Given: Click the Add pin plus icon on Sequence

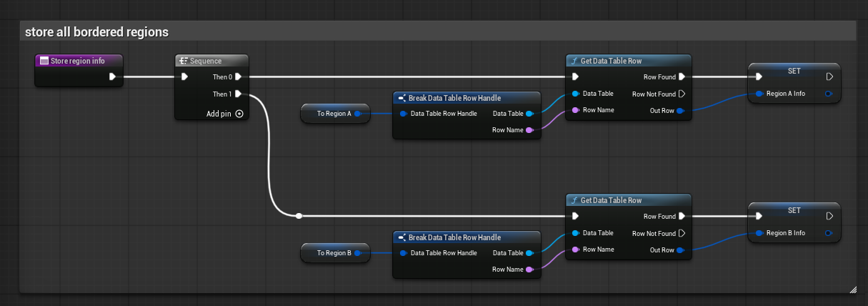Looking at the screenshot, I should click(239, 114).
